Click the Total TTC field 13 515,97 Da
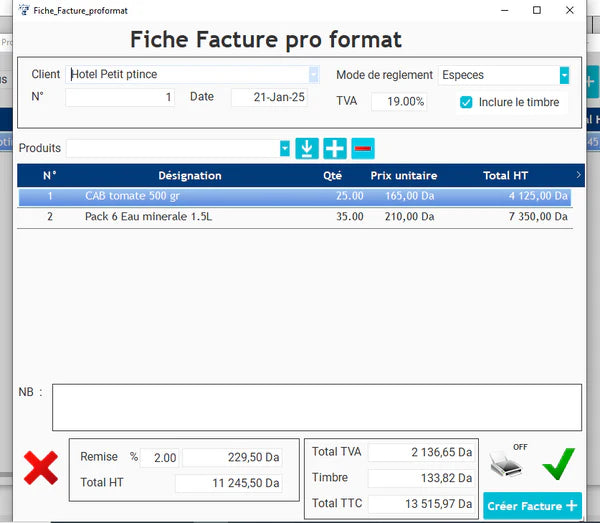Image resolution: width=600 pixels, height=523 pixels. pyautogui.click(x=422, y=504)
